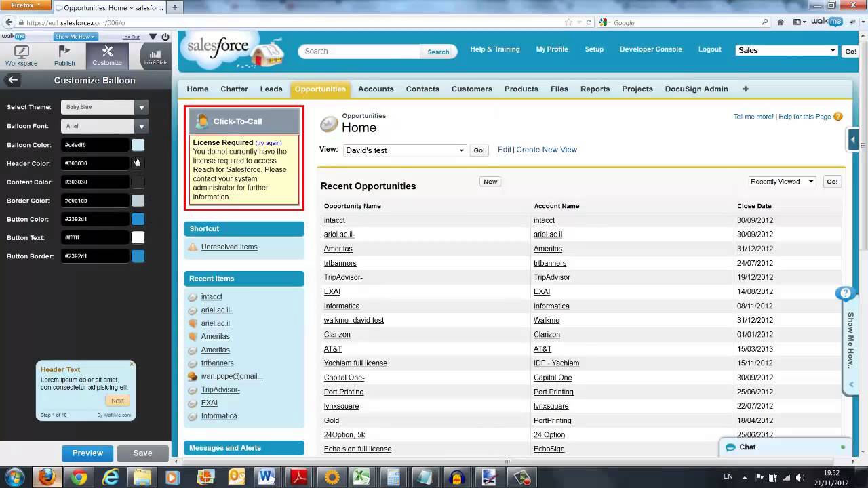Collapse the Salesforce sidebar handle

[852, 140]
